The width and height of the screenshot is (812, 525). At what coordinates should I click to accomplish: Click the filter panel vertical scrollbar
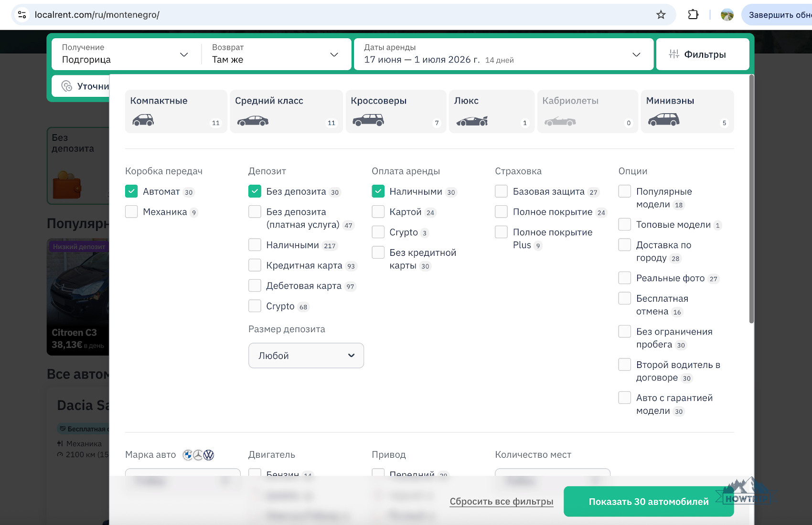coord(751,199)
